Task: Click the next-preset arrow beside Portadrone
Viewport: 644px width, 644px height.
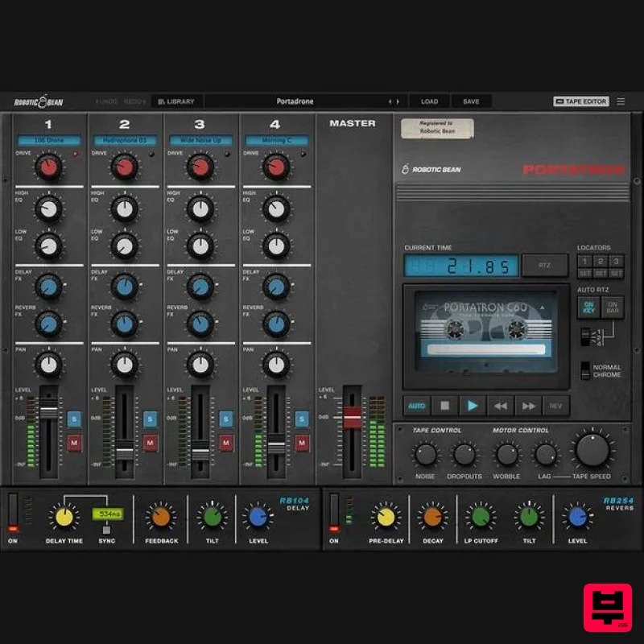Action: (397, 101)
